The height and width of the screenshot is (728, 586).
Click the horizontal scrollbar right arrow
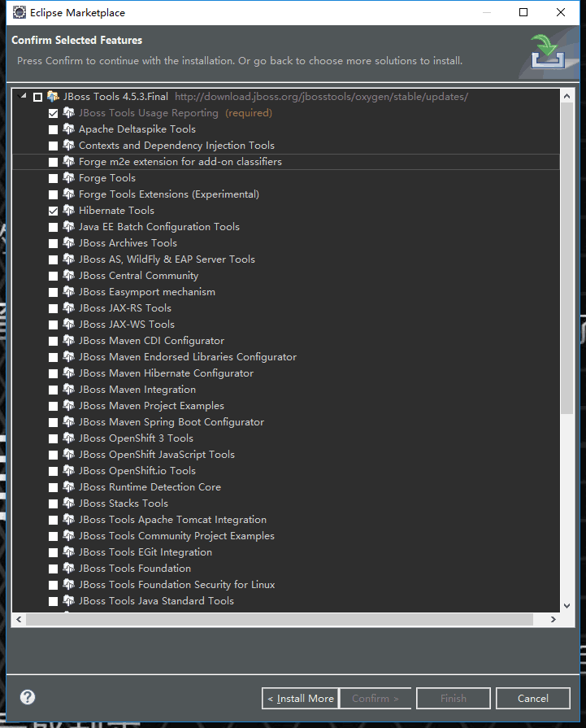point(553,620)
